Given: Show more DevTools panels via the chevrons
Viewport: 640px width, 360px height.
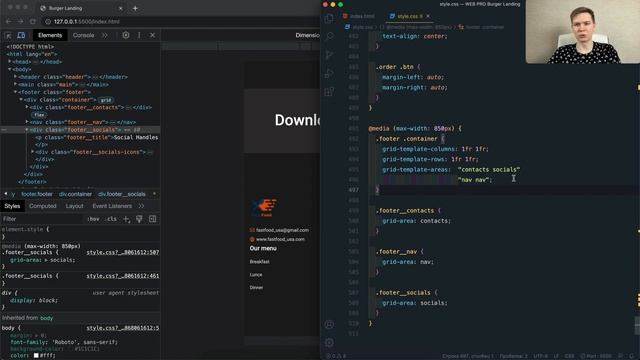Looking at the screenshot, I should point(105,36).
